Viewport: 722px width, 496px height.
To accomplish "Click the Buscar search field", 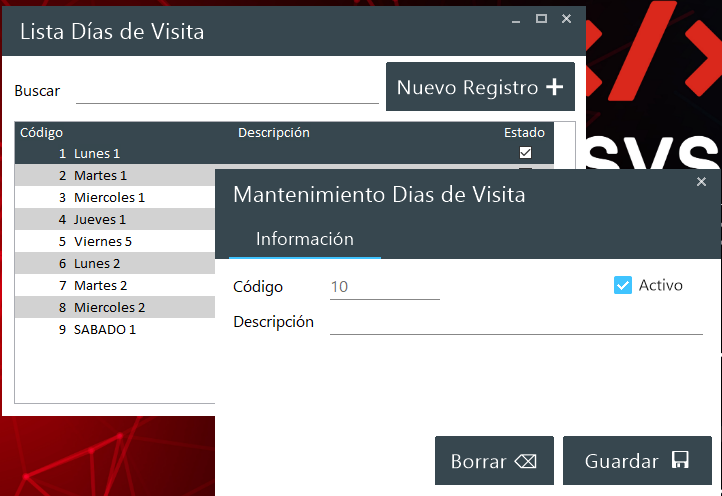I will point(227,91).
